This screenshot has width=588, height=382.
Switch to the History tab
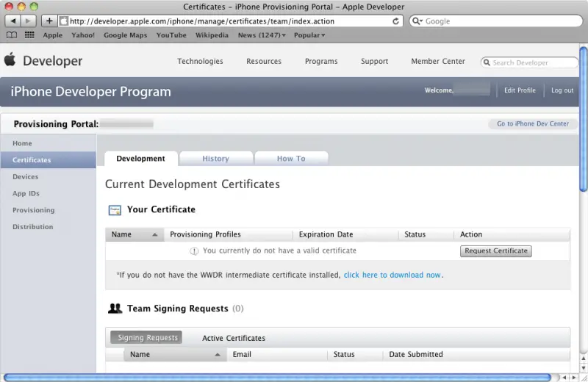(215, 159)
